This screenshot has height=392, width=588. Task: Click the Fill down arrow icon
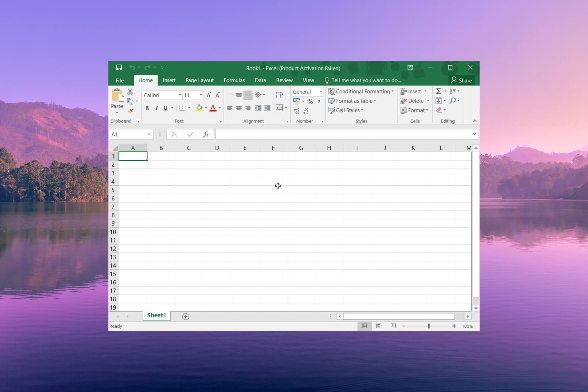[x=439, y=101]
